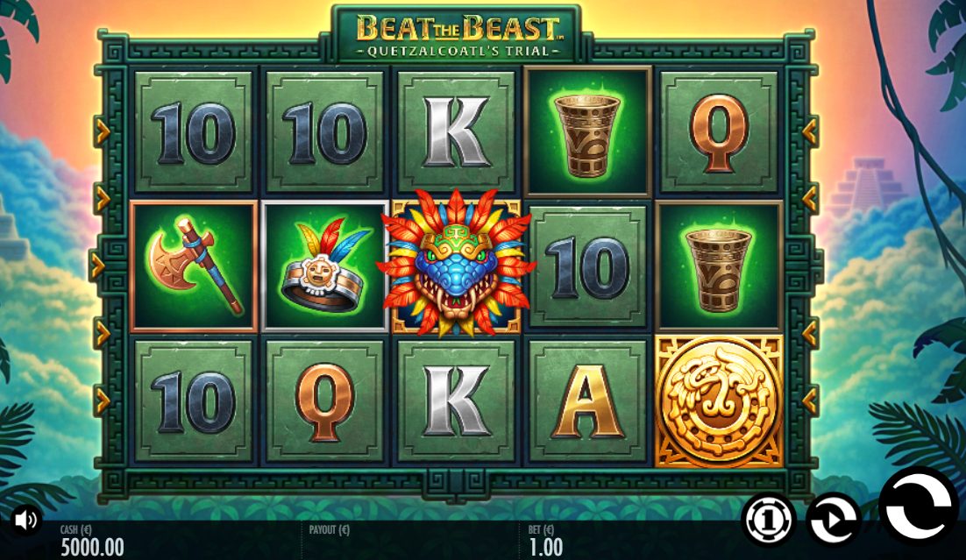Click the golden serpent coin scatter symbol
Screen dimensions: 966x560
tap(719, 401)
